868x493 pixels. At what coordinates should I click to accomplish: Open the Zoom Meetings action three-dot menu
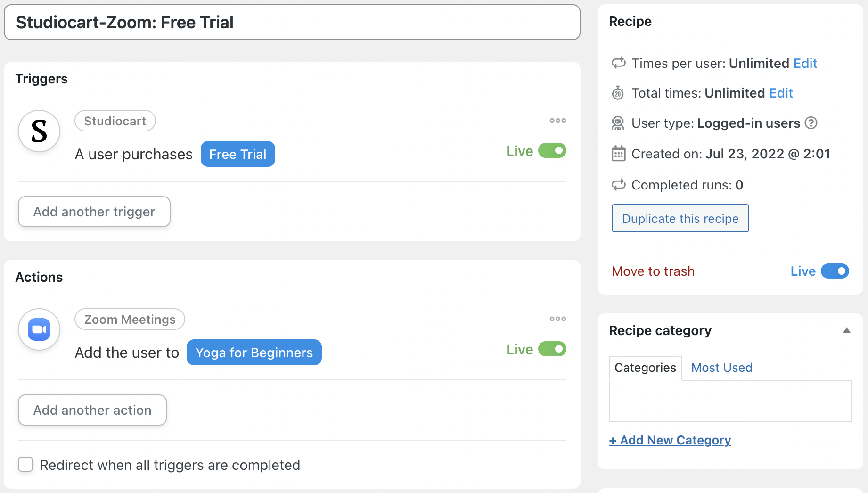[x=558, y=319]
